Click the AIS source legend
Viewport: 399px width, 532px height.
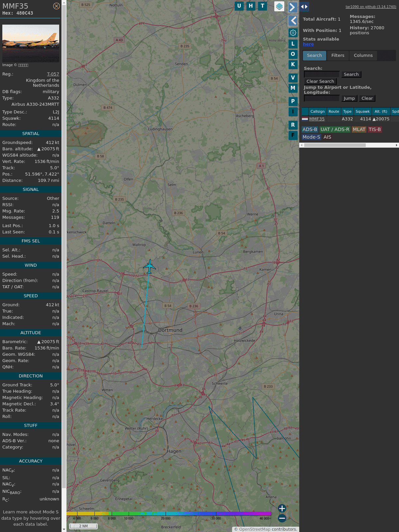(x=328, y=137)
